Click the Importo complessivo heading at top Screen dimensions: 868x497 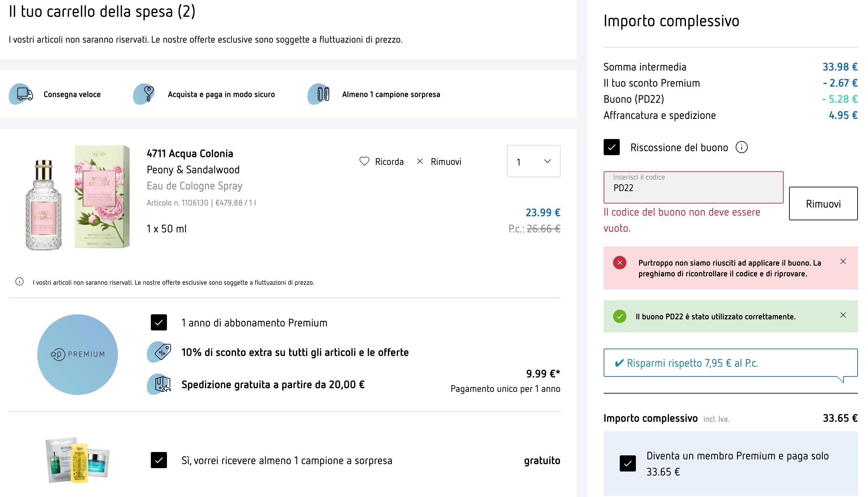click(x=671, y=21)
